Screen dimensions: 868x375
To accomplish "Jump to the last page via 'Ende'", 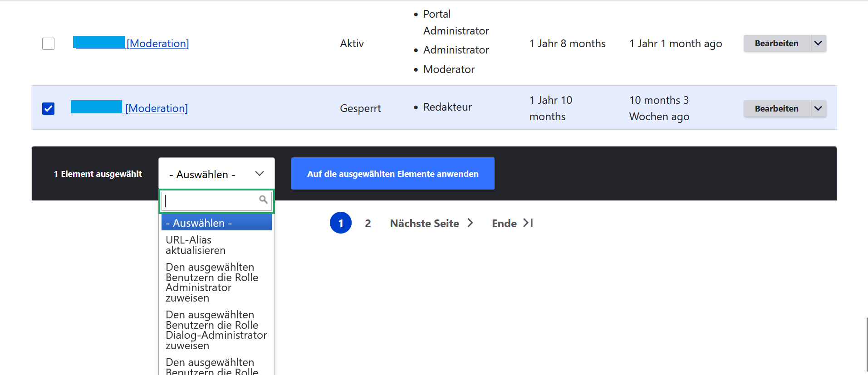I will point(505,223).
